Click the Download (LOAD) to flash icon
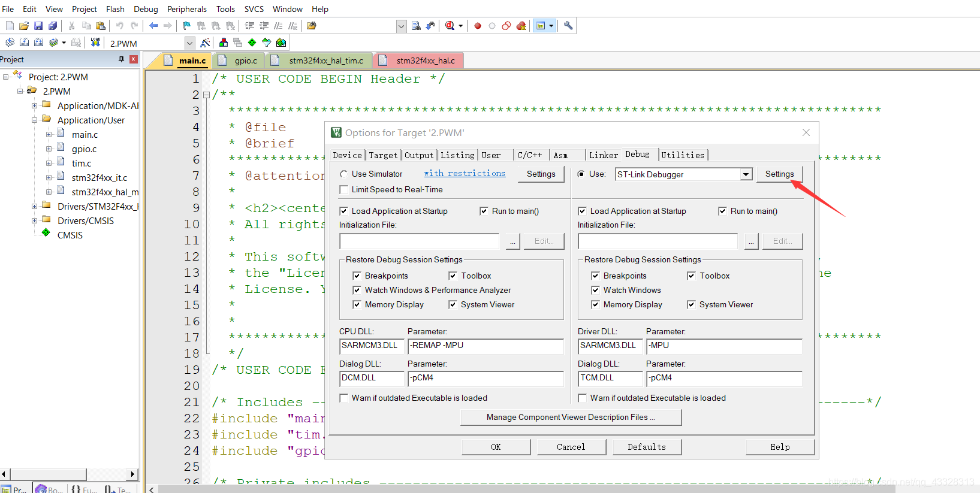Image resolution: width=980 pixels, height=493 pixels. tap(95, 43)
